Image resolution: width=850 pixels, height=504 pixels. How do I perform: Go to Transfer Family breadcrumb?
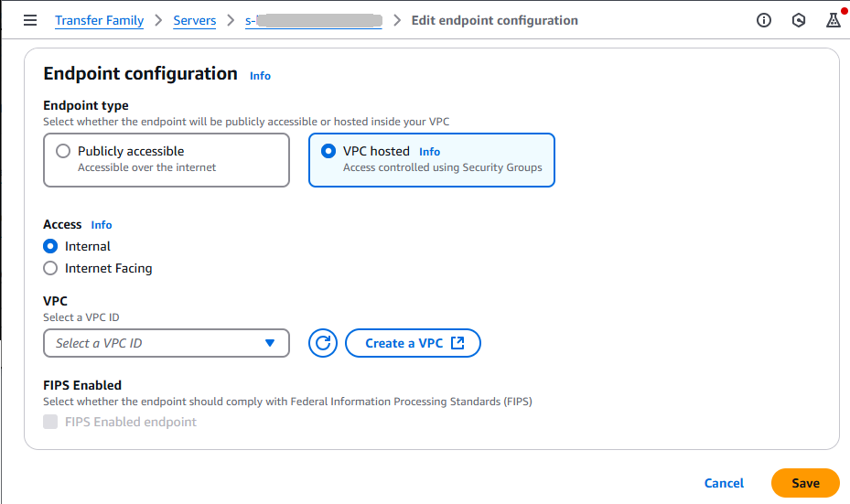(99, 20)
